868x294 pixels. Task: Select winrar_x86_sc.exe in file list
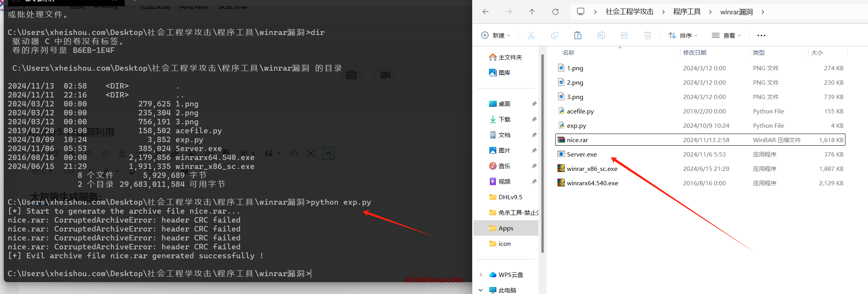[700, 169]
